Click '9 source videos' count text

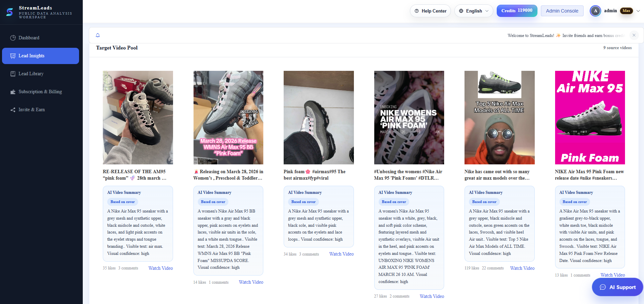tap(618, 48)
